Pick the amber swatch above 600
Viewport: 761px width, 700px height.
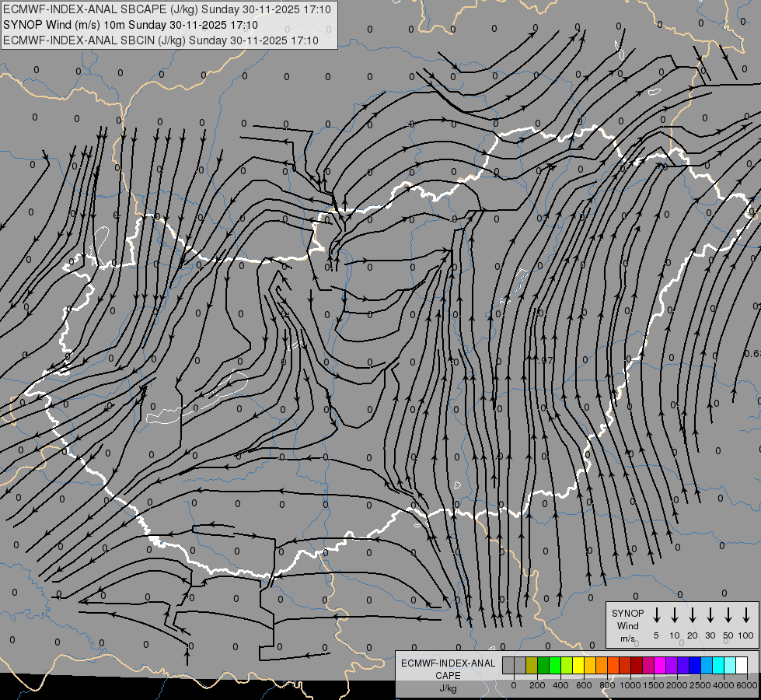point(590,665)
